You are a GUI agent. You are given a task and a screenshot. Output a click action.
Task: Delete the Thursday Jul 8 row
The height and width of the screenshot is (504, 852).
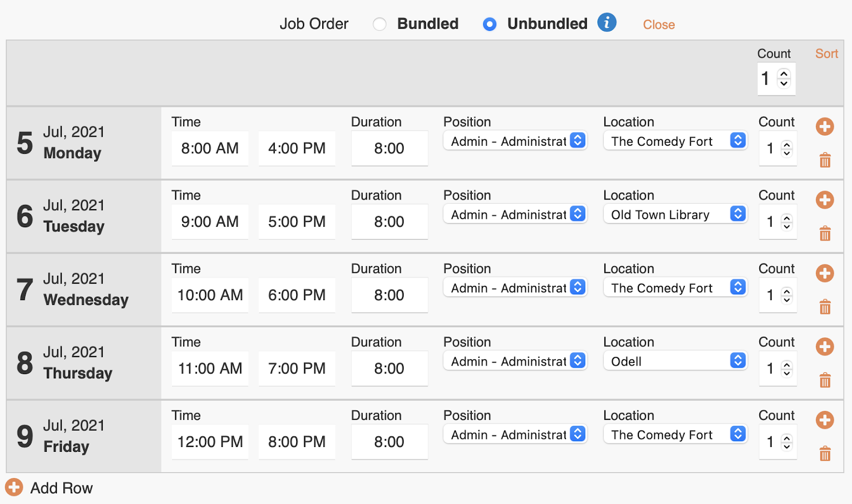825,380
